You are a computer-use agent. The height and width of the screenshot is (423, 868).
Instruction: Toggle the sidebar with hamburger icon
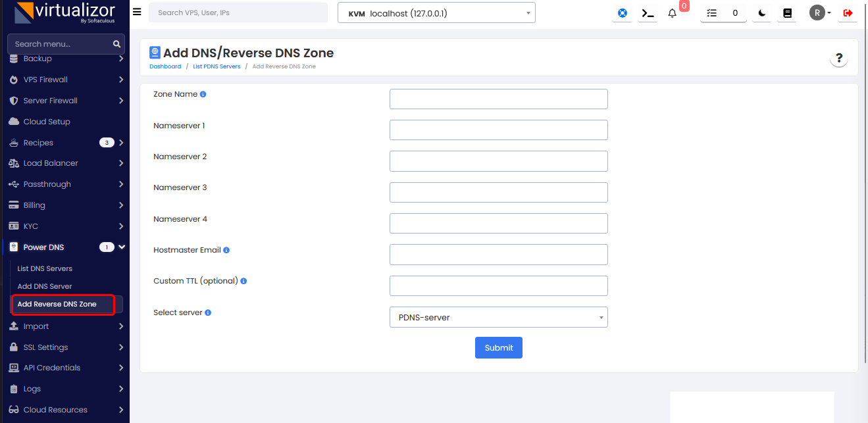137,12
